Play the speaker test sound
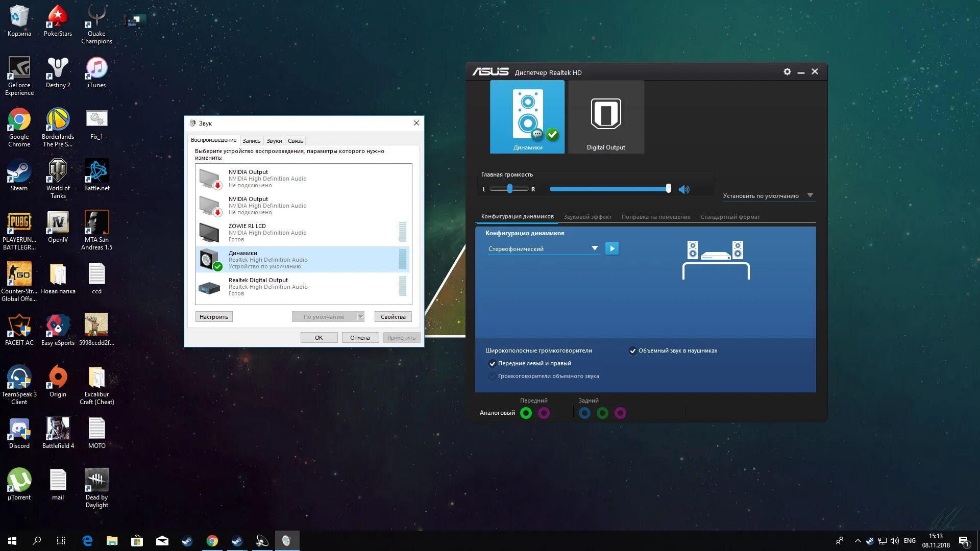Viewport: 980px width, 551px height. point(611,248)
